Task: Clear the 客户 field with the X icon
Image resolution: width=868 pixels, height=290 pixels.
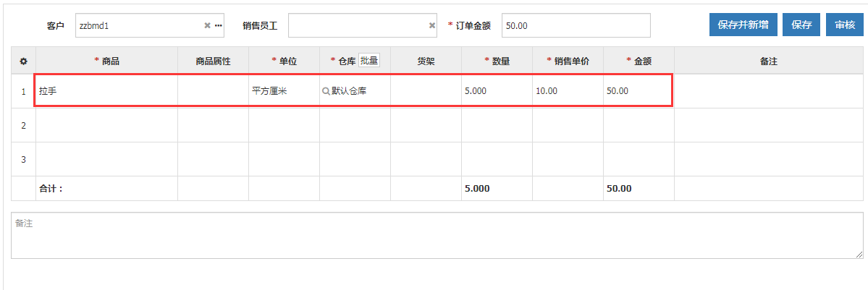Action: click(207, 25)
